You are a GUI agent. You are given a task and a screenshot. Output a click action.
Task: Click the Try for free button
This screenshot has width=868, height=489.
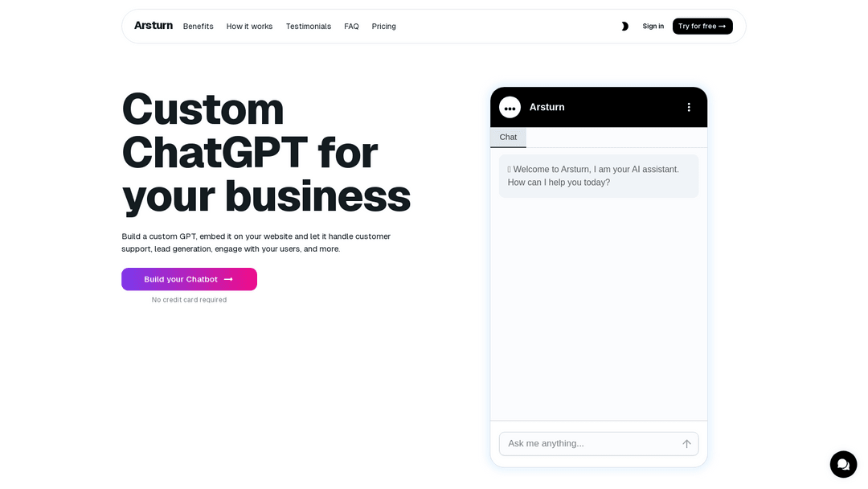pos(702,27)
